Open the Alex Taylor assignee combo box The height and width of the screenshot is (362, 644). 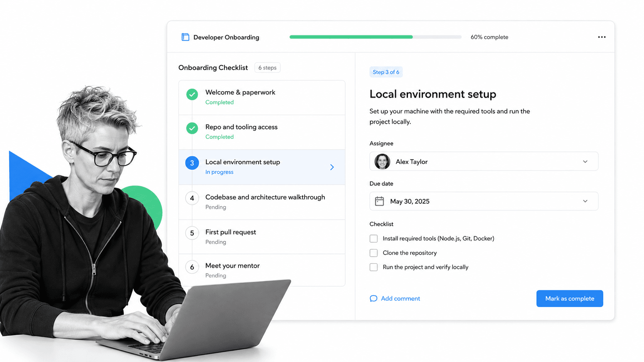click(x=484, y=162)
